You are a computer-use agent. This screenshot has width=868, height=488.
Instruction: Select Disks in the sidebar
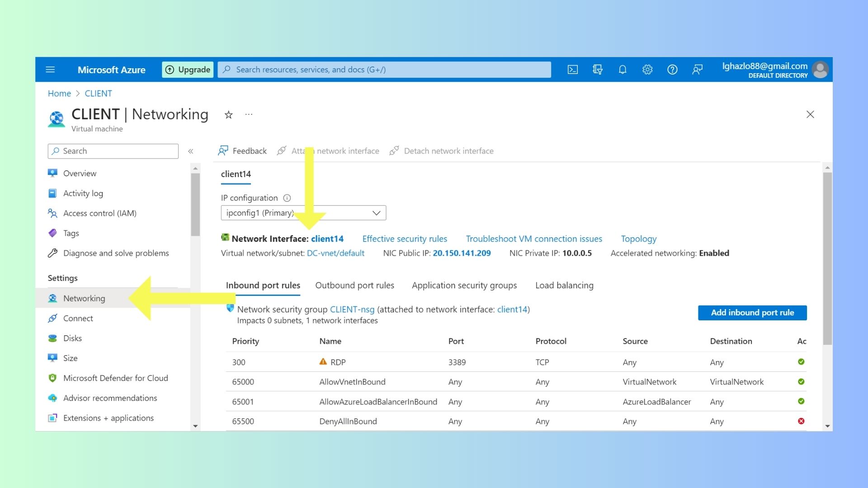tap(72, 338)
